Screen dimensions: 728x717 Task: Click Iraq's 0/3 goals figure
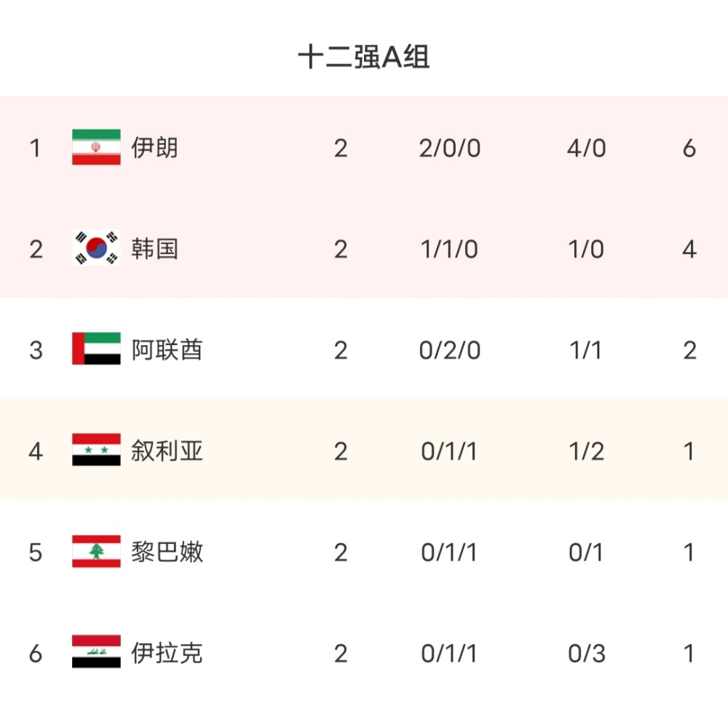(x=586, y=654)
